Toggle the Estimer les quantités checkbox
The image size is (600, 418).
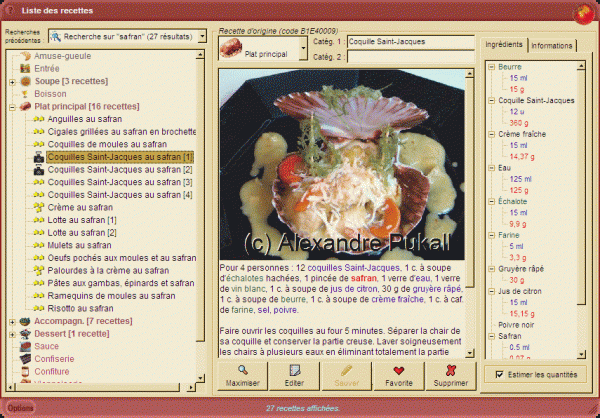pyautogui.click(x=500, y=374)
